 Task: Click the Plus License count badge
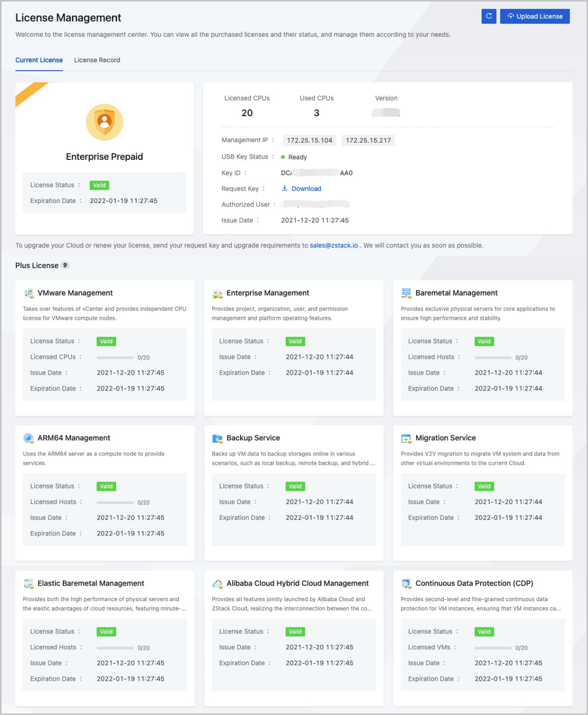(x=65, y=265)
